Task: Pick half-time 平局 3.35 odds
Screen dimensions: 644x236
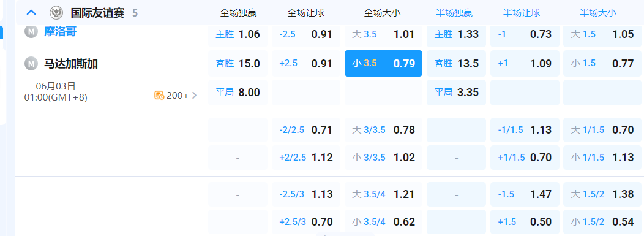Action: coord(456,93)
